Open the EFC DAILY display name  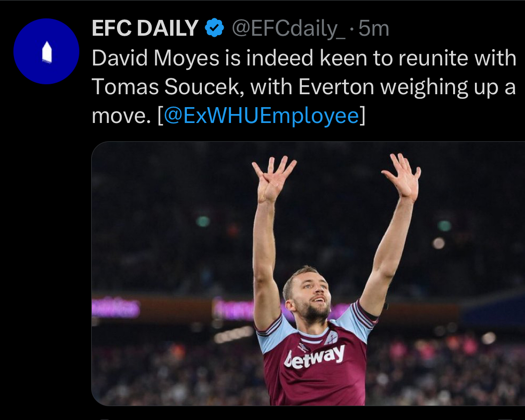coord(145,29)
